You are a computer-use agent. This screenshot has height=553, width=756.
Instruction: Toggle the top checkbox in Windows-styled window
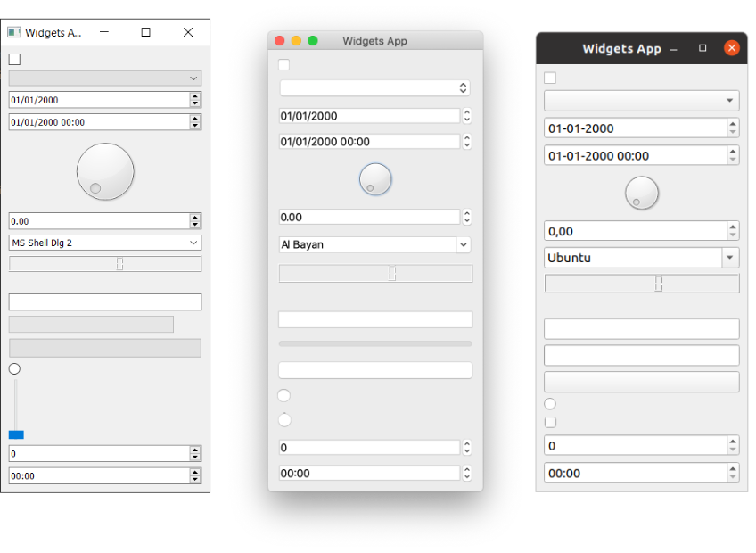(13, 59)
